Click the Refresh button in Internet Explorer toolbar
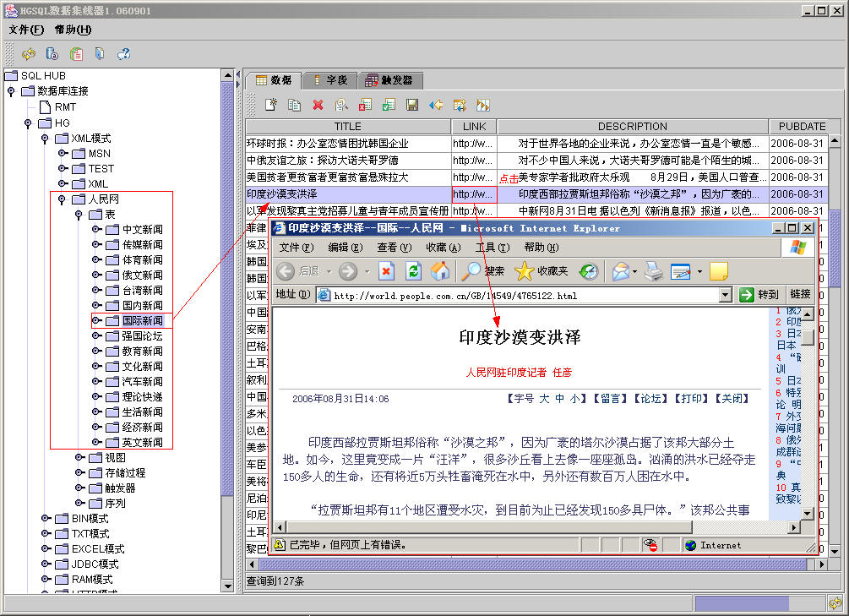 [413, 271]
